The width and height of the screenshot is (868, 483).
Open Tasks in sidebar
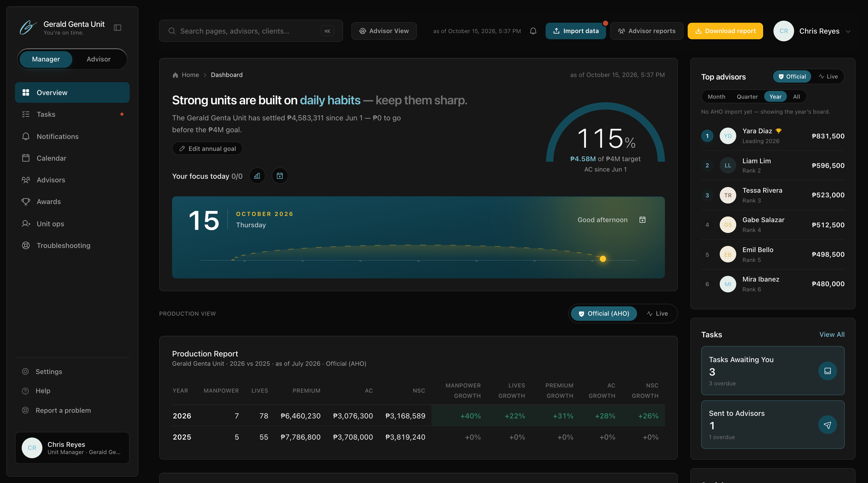(72, 114)
